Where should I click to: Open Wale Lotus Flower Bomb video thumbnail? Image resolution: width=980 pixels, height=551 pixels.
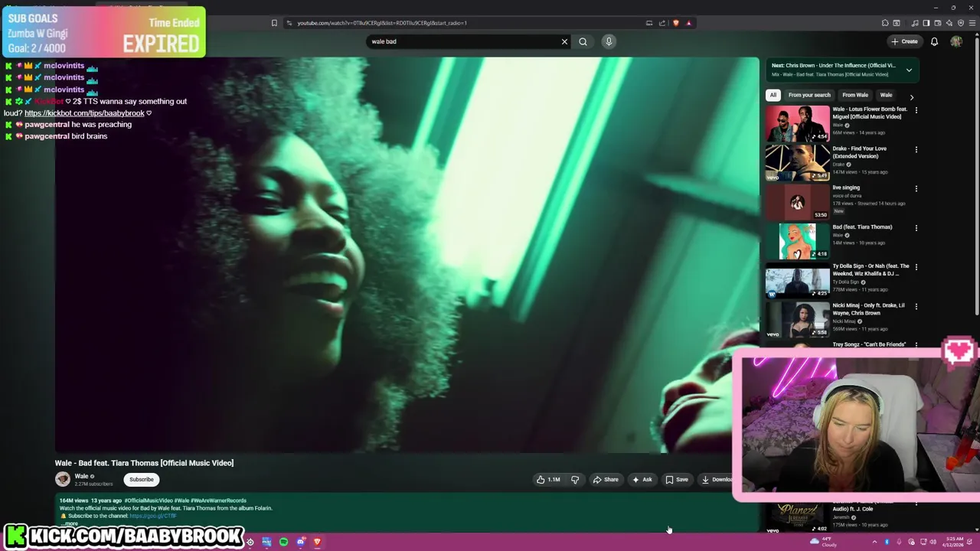coord(798,123)
